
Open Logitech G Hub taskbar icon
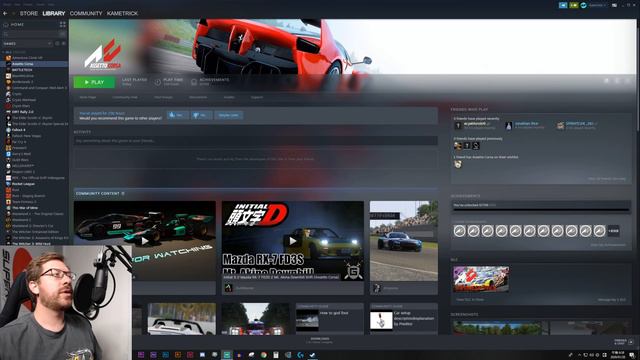click(300, 355)
